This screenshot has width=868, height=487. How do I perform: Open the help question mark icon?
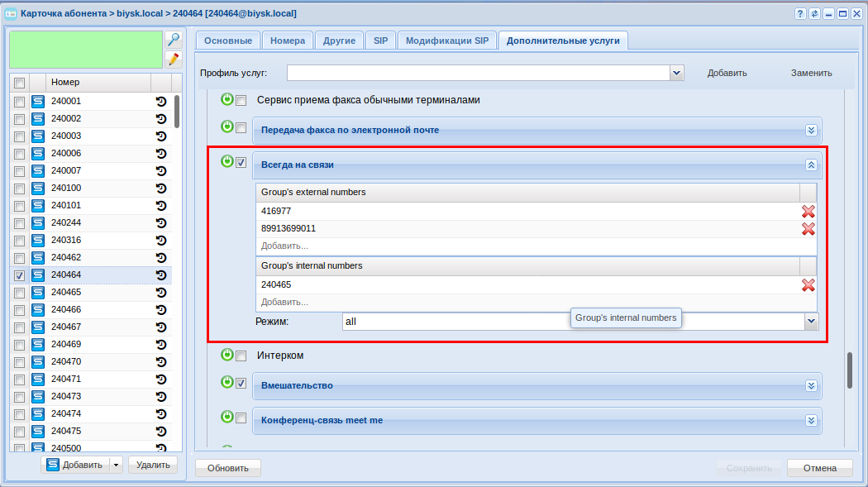tap(800, 14)
